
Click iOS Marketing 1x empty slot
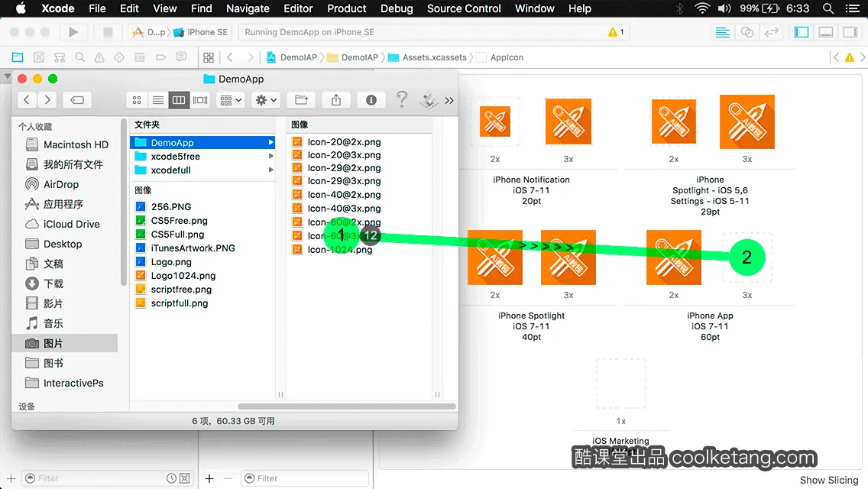coord(620,384)
